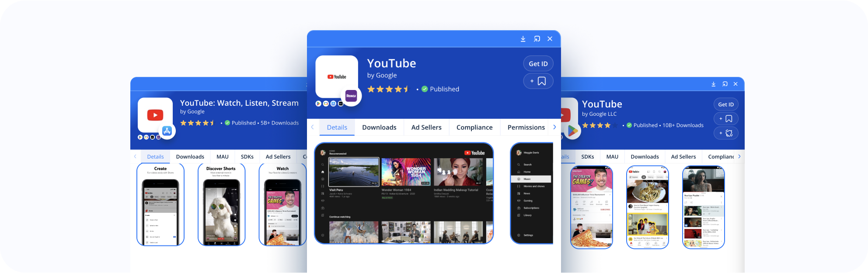Click Google Play mini icon in left App Store window
The image size is (868, 273).
click(140, 137)
